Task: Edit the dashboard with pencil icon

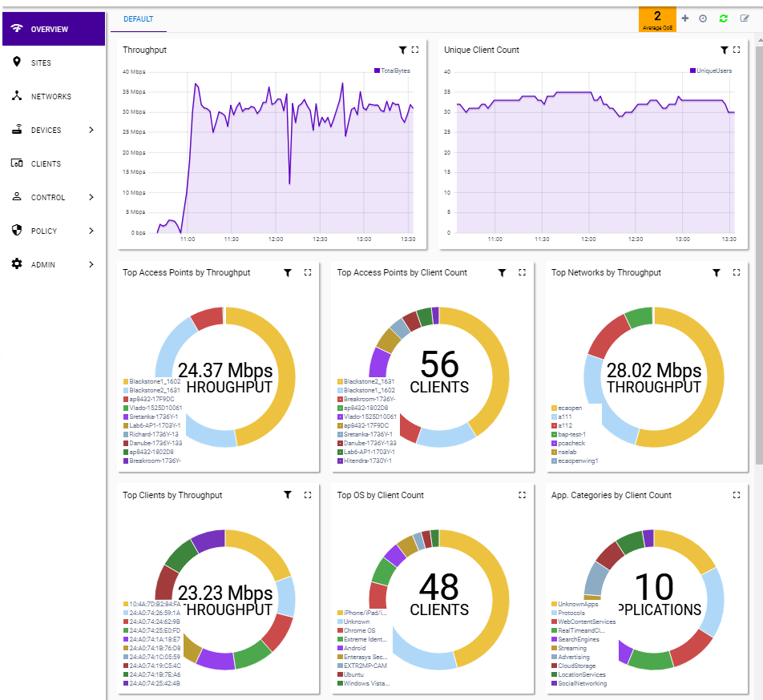Action: 745,18
